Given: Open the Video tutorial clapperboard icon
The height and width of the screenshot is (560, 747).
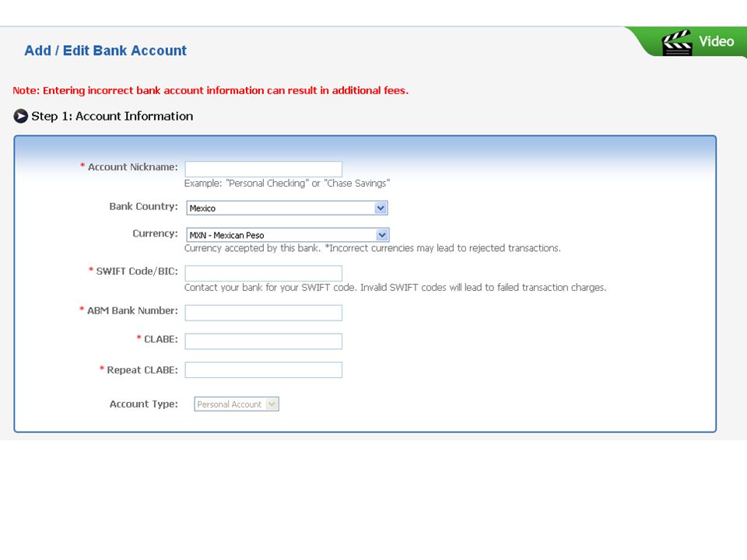Looking at the screenshot, I should 677,42.
